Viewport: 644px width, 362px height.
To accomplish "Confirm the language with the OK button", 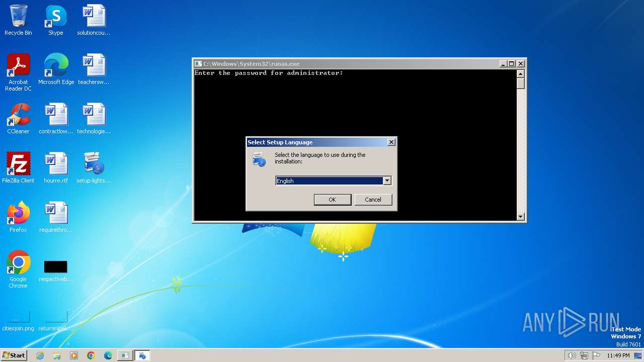I will [332, 200].
